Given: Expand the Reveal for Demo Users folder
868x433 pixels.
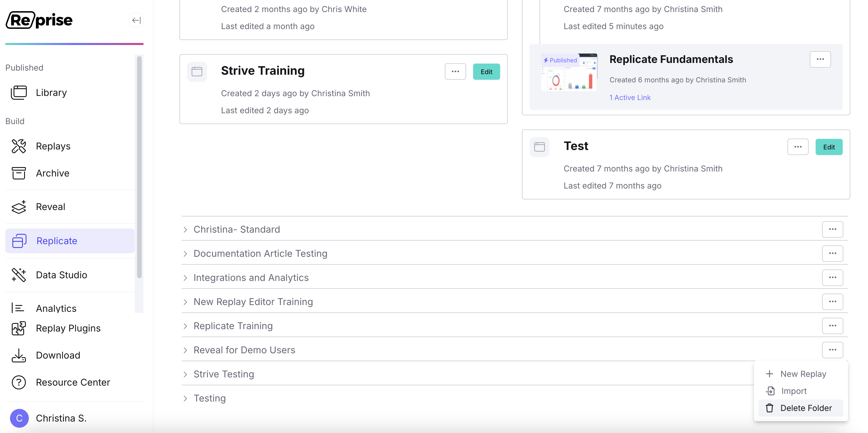Looking at the screenshot, I should click(185, 350).
